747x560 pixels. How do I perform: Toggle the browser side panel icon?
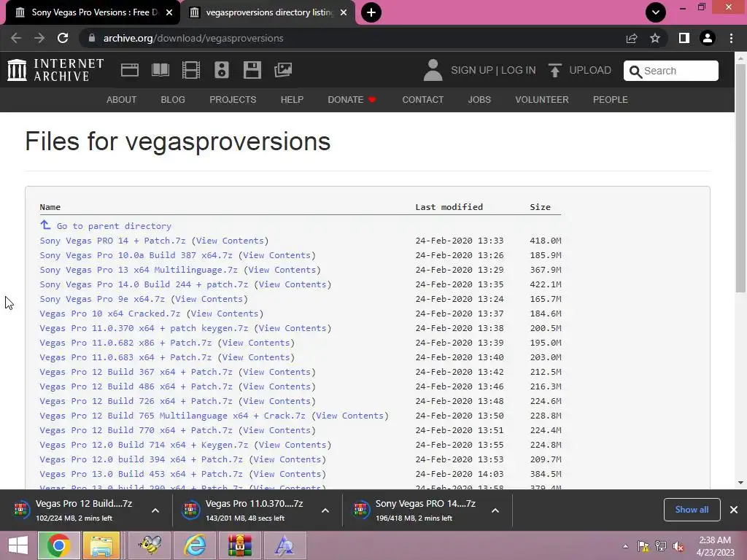684,38
